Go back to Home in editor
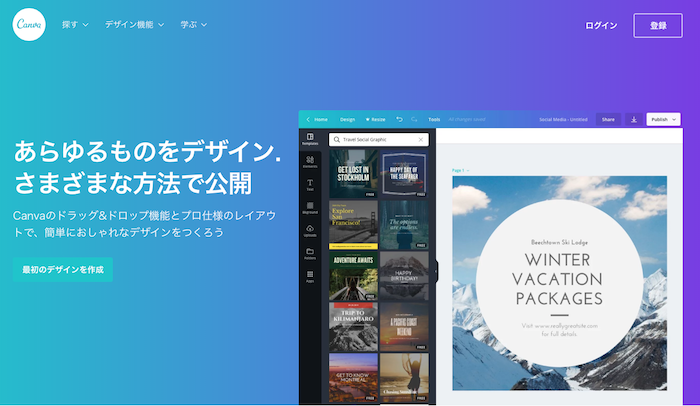700x406 pixels. (317, 120)
